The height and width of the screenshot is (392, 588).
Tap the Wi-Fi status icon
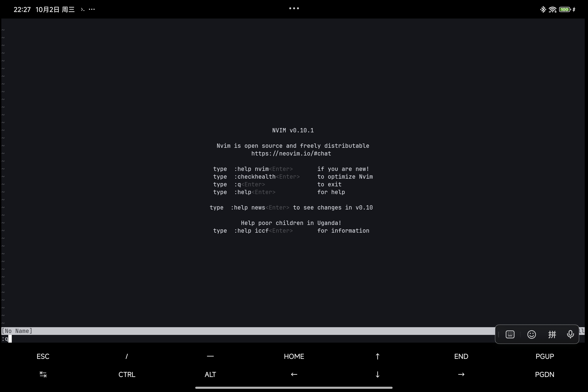(552, 9)
